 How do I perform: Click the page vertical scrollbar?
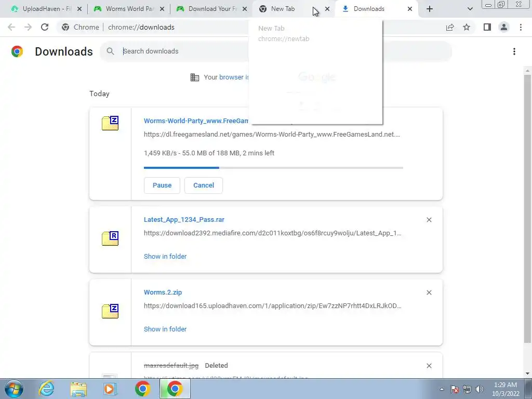[527, 208]
